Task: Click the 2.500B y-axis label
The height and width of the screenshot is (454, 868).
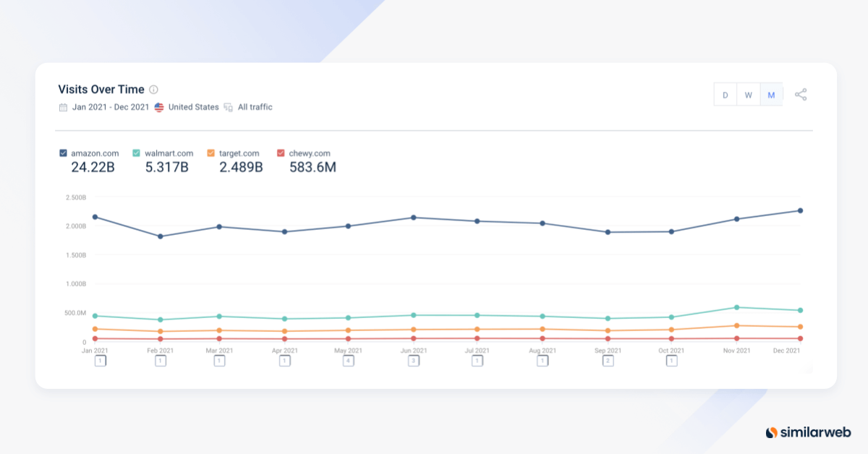Action: click(75, 197)
